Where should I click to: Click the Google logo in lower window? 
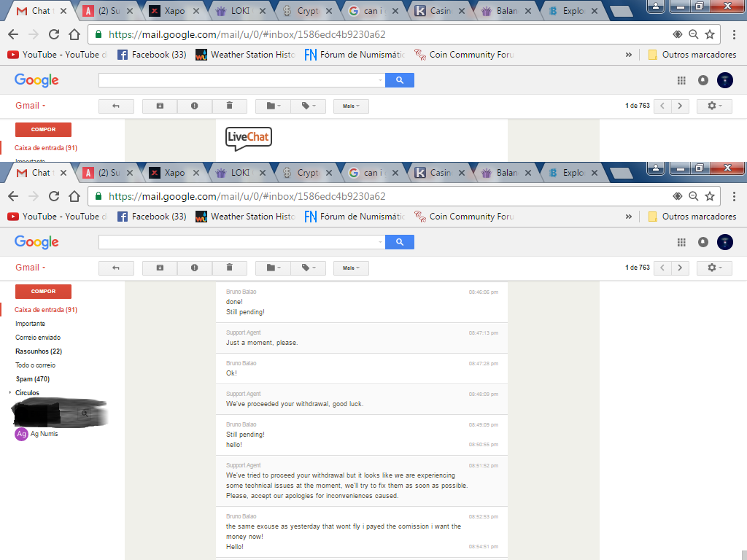36,242
